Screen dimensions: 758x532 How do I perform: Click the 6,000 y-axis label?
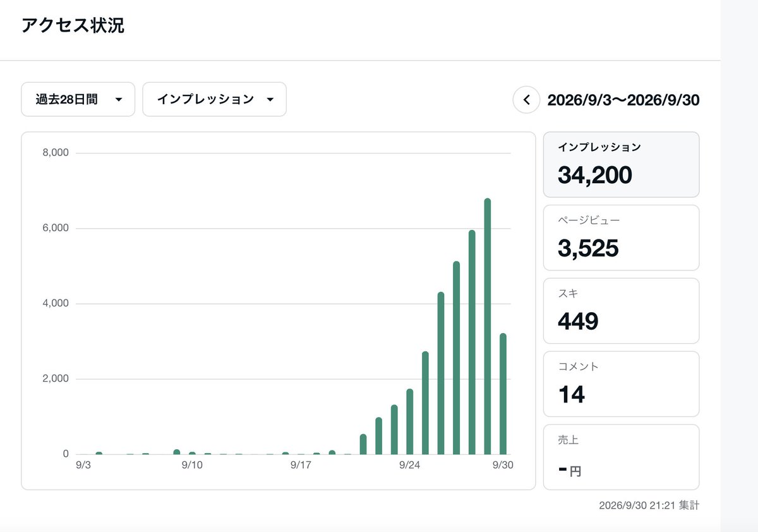point(56,228)
